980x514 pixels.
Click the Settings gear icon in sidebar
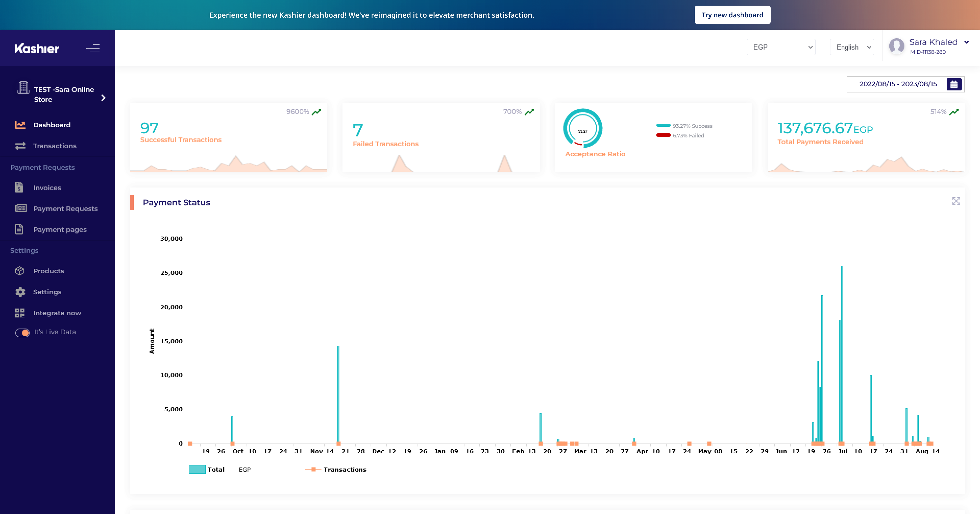pos(20,292)
